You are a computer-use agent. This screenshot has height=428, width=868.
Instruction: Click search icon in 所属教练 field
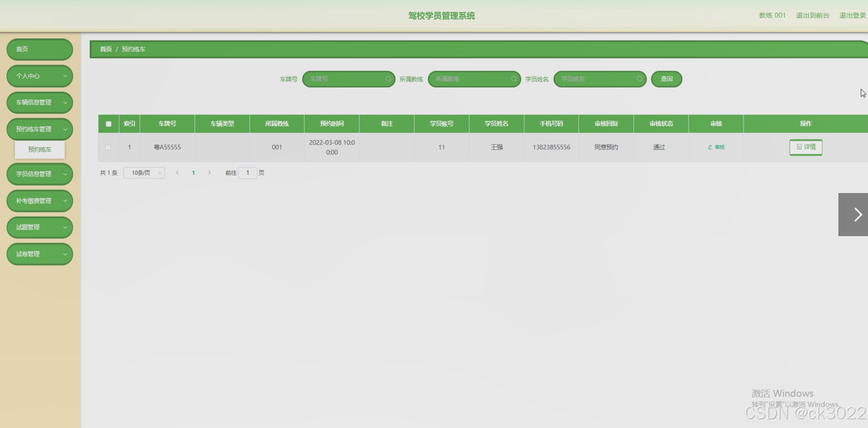pyautogui.click(x=514, y=79)
